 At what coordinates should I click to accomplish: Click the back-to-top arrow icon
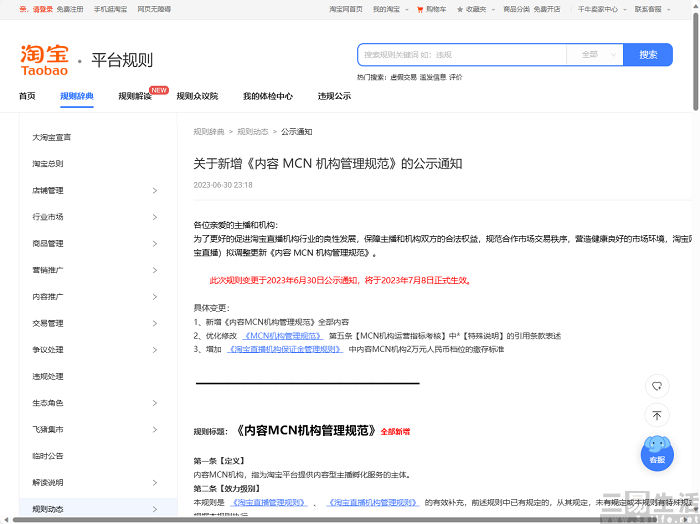click(656, 414)
